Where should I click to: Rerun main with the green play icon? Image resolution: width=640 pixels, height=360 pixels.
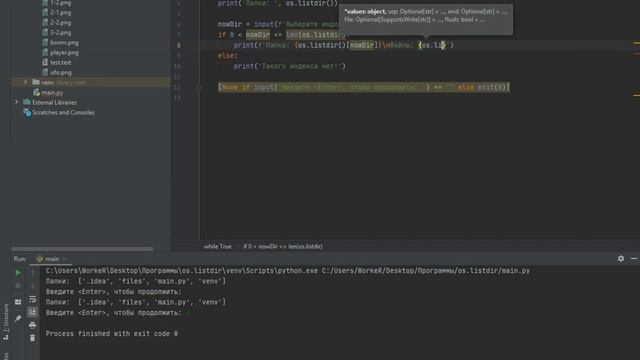(x=18, y=272)
